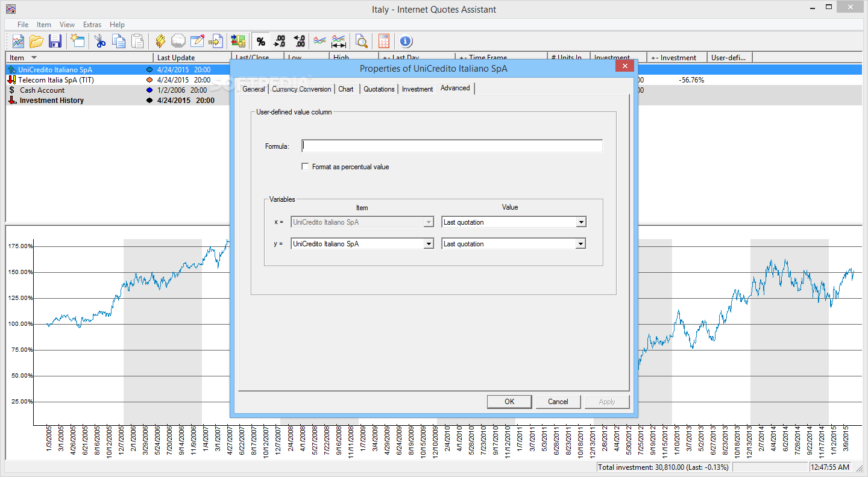Viewport: 868px width, 477px height.
Task: Click the blue info icon
Action: [406, 41]
